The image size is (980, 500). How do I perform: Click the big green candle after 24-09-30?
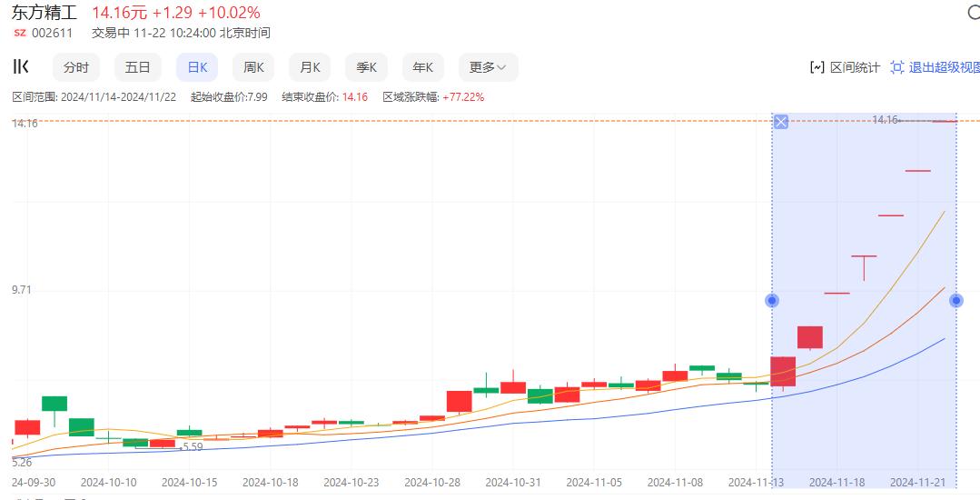point(54,404)
